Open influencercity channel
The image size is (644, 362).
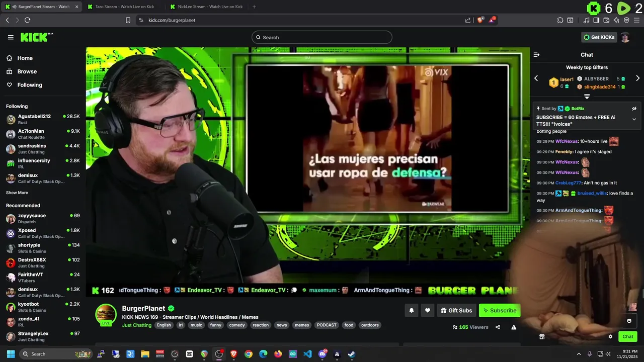[x=43, y=163]
